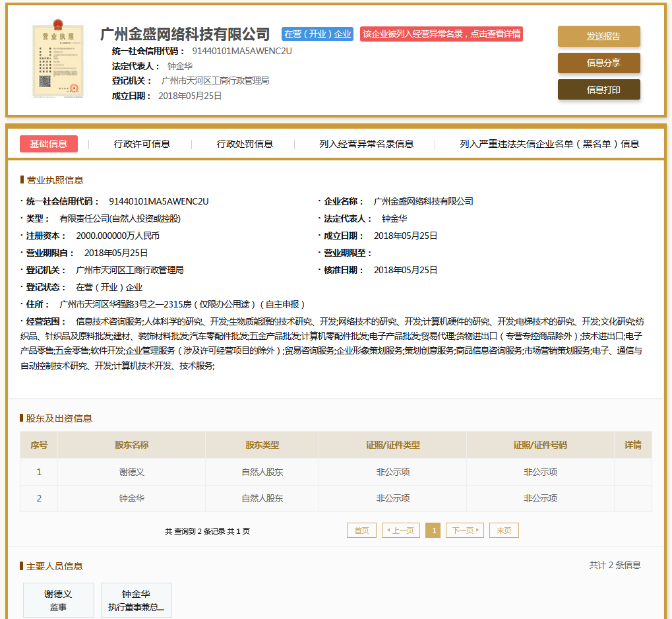Click the 详情 column for shareholder 谢德义
672x619 pixels.
632,472
